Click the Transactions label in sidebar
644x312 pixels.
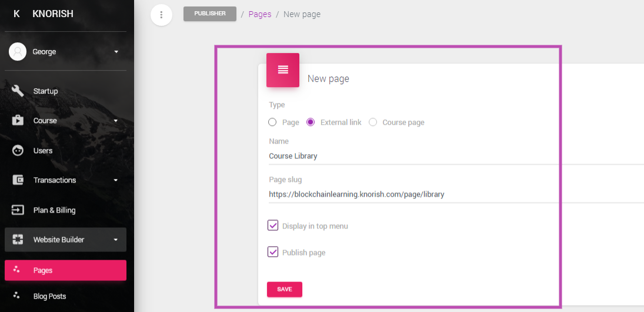click(x=55, y=180)
